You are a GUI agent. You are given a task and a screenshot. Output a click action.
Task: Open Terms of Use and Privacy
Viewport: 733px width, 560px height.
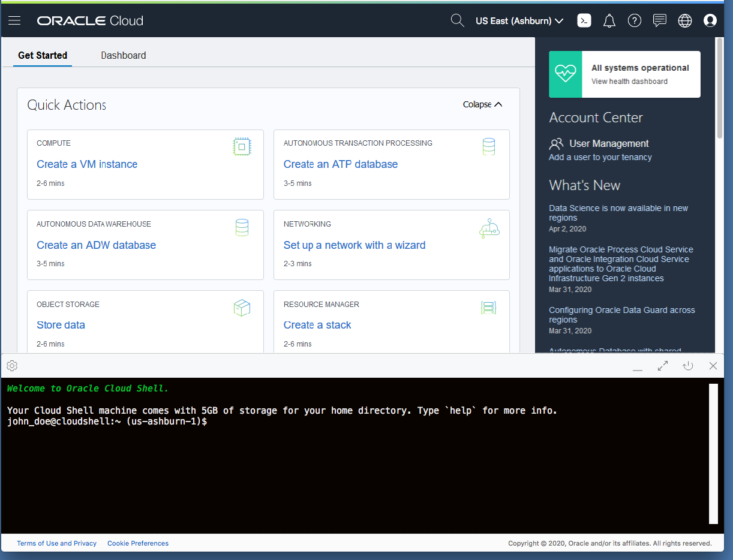[x=56, y=543]
